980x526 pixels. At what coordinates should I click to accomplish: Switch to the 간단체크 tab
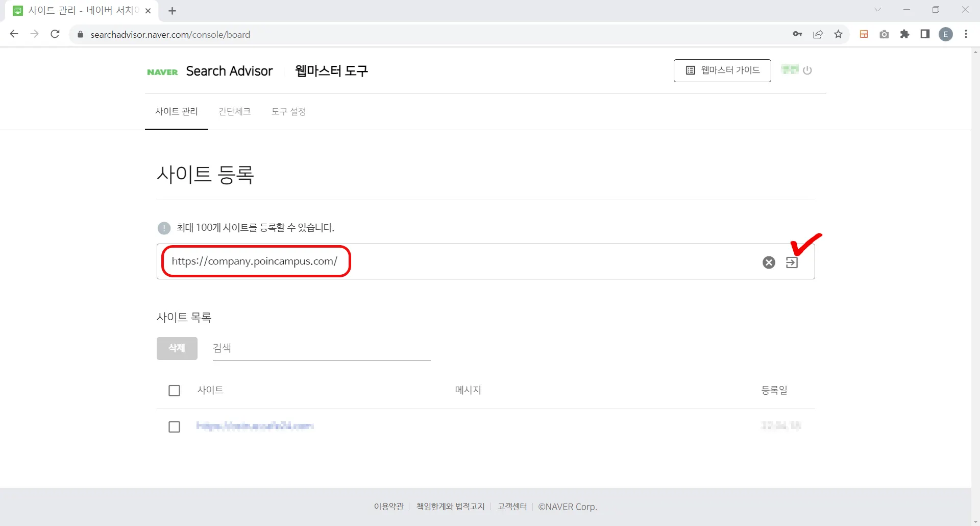coord(235,111)
